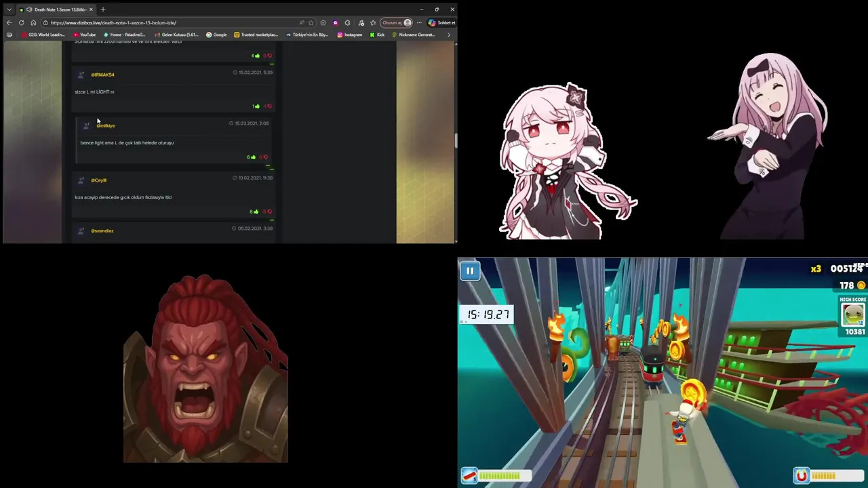Open the Instagram bookmark
The height and width of the screenshot is (488, 868).
pos(350,35)
